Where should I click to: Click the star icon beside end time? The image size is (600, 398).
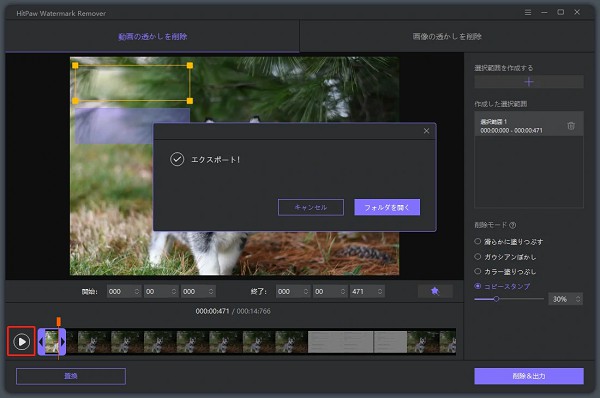coord(435,291)
